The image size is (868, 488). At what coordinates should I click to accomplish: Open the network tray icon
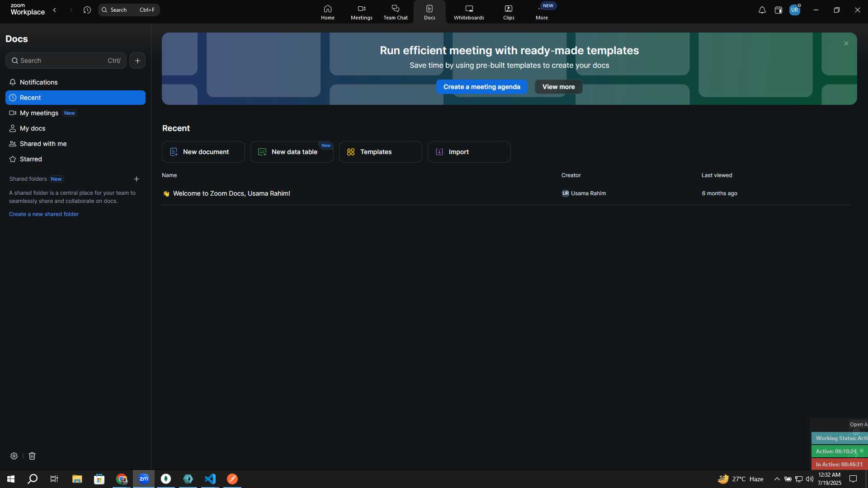pyautogui.click(x=799, y=479)
